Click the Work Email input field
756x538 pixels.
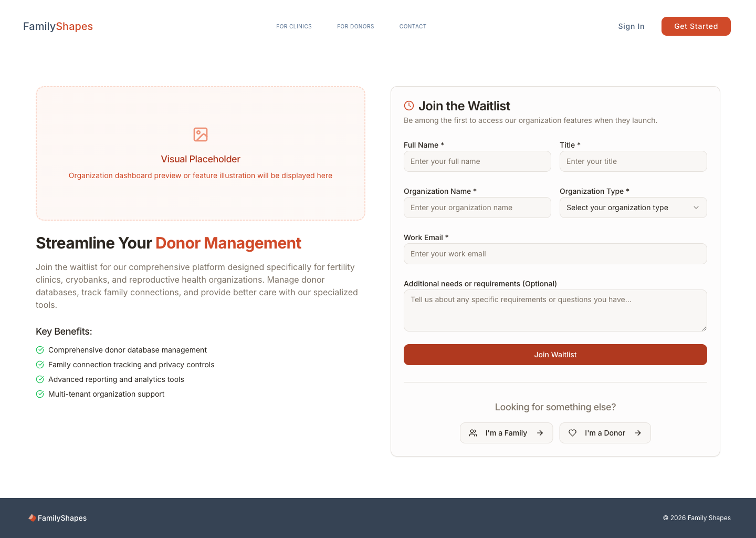555,254
